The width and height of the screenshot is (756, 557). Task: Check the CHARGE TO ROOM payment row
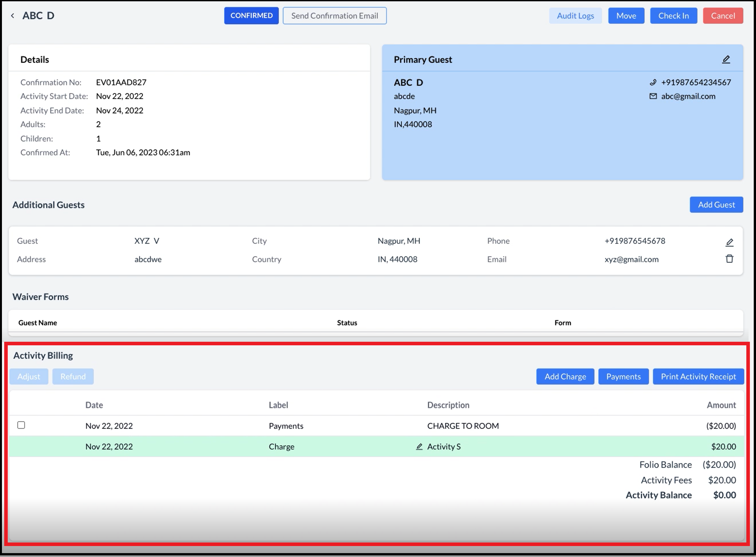(x=21, y=426)
